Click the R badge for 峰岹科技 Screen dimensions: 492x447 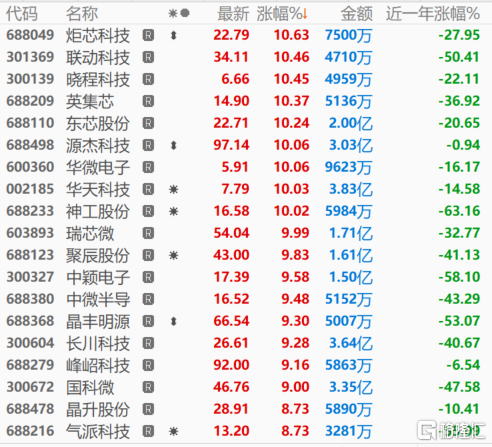click(148, 365)
